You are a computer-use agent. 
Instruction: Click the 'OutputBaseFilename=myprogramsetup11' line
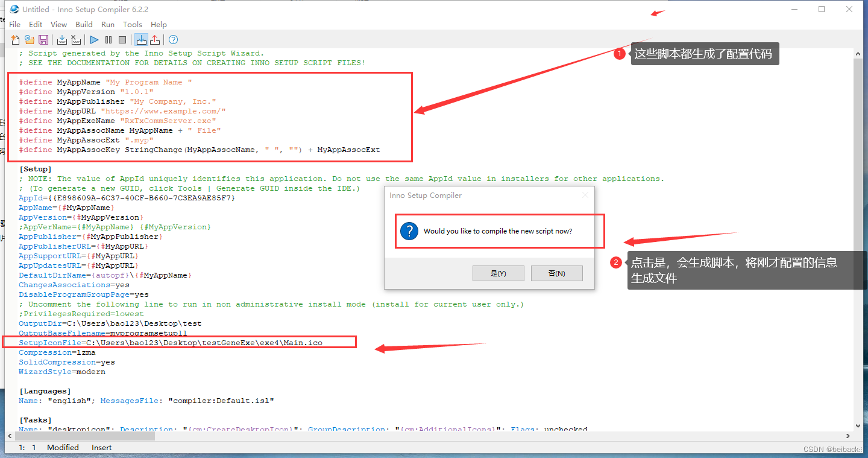click(x=103, y=333)
